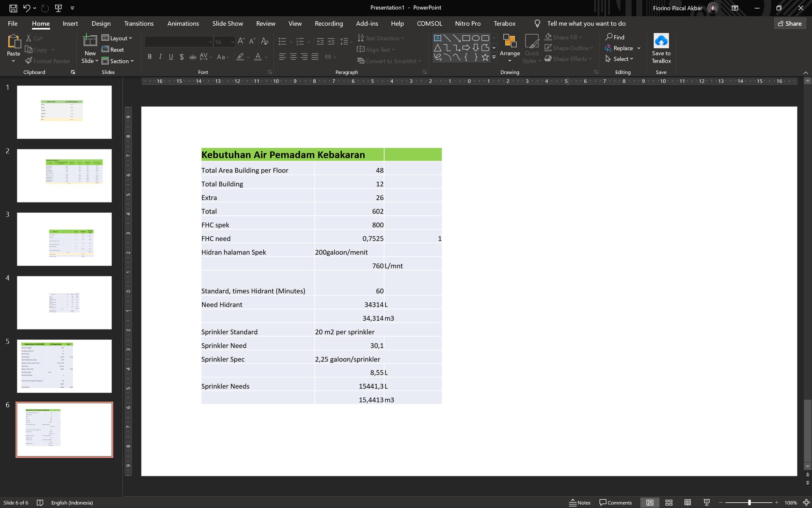Image resolution: width=812 pixels, height=508 pixels.
Task: Switch to Reading View icon
Action: click(687, 502)
